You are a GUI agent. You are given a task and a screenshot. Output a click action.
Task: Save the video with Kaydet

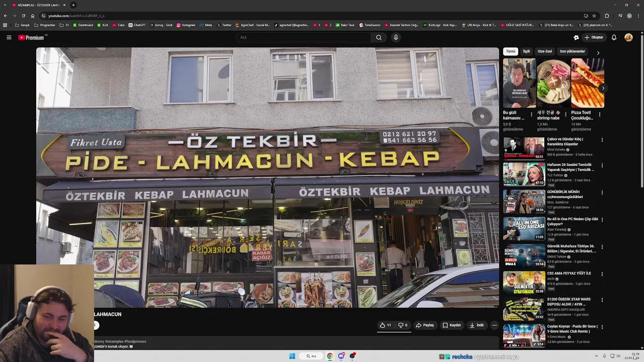pyautogui.click(x=452, y=325)
